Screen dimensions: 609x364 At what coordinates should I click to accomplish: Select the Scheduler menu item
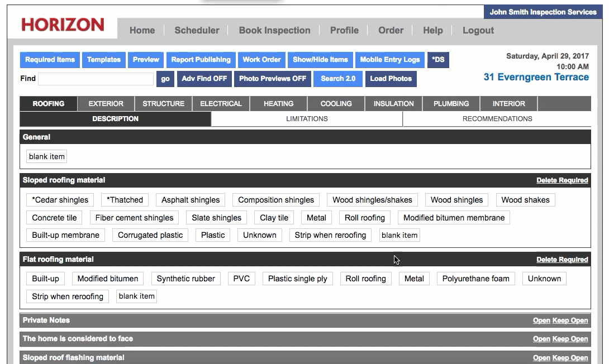pos(197,31)
